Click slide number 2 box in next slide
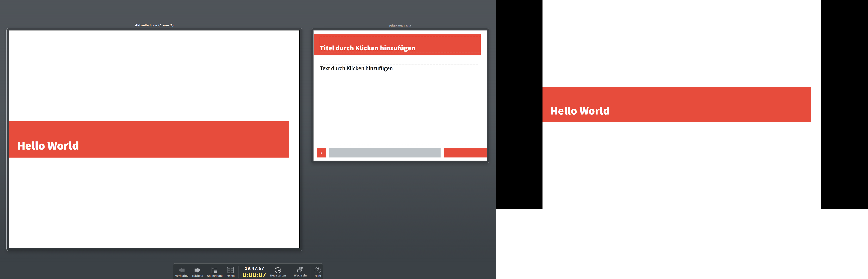The width and height of the screenshot is (868, 279). (x=321, y=153)
